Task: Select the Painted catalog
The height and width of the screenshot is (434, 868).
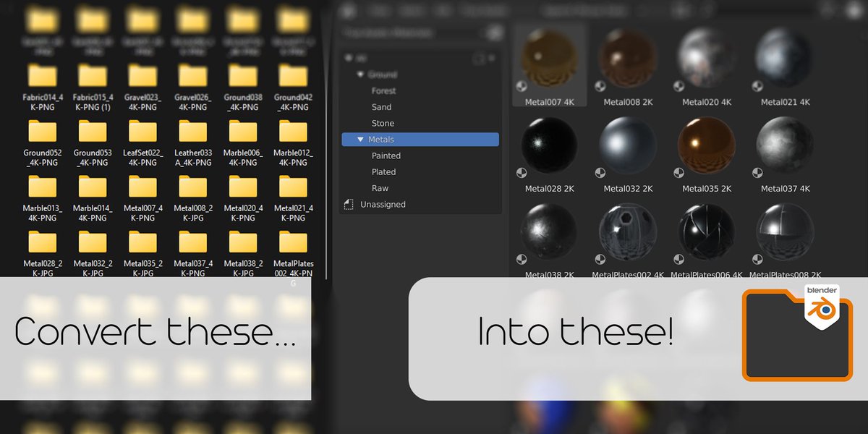Action: point(386,155)
